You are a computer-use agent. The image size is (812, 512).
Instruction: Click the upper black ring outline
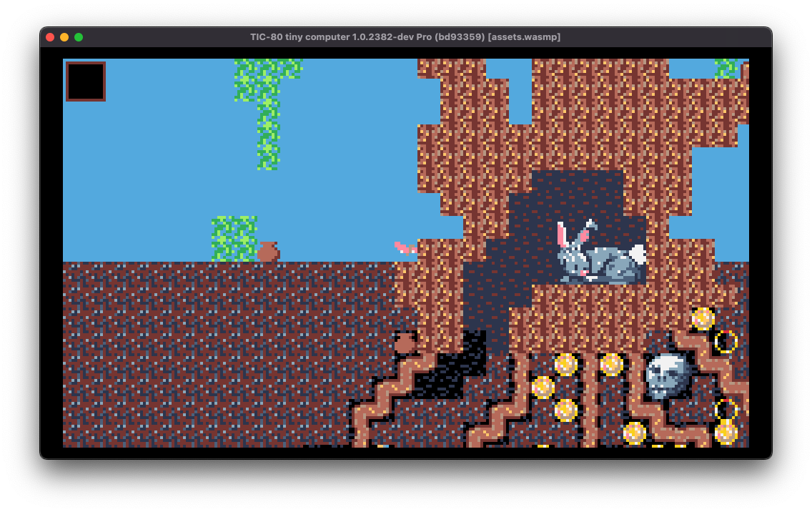[x=726, y=342]
